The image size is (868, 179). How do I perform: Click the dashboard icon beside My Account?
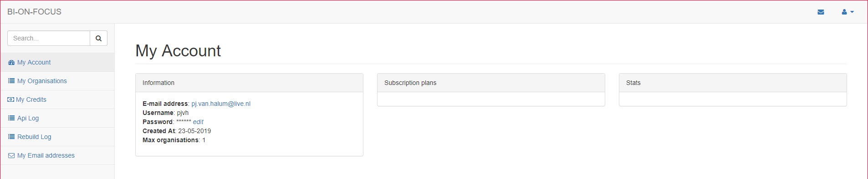point(11,63)
